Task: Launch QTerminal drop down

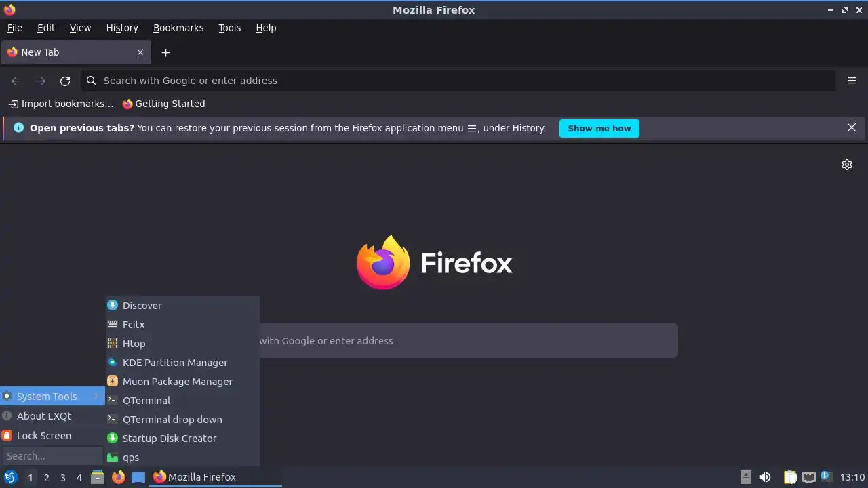Action: (182, 420)
